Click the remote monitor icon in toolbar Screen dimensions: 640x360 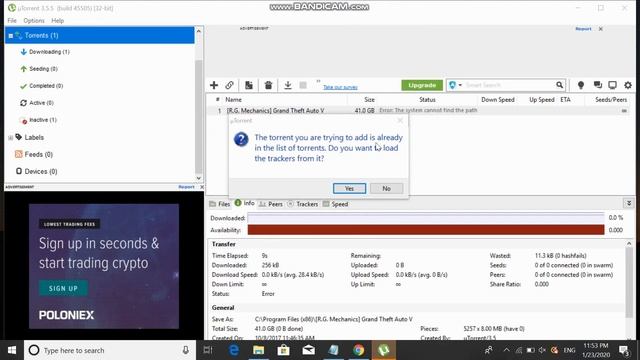612,85
